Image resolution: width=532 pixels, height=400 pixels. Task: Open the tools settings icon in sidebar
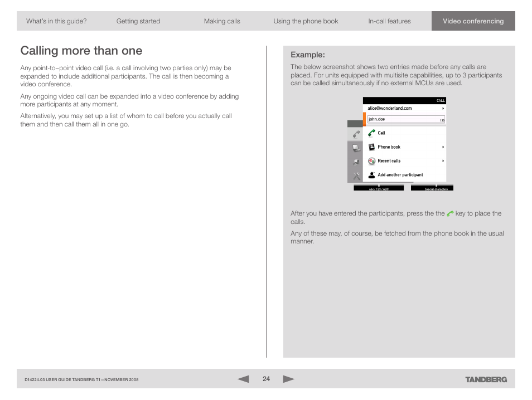[x=356, y=176]
